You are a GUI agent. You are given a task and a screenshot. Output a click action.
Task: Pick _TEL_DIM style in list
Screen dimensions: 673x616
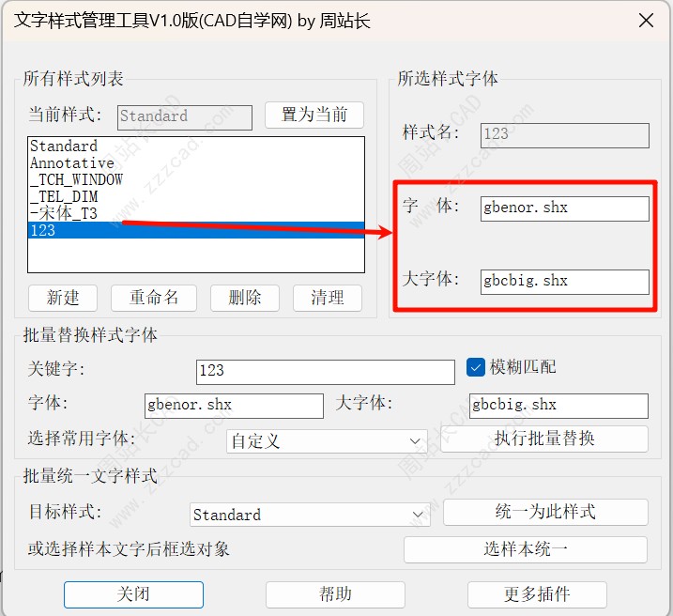click(64, 196)
